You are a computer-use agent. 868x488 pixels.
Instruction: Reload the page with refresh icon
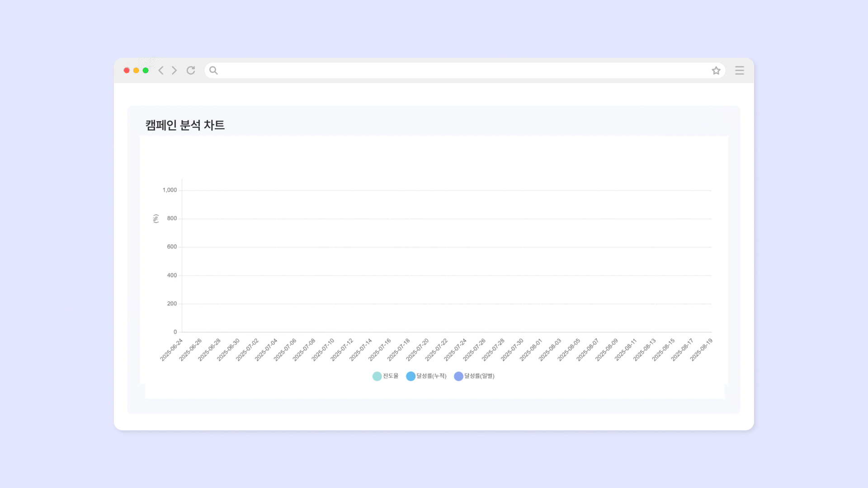(191, 70)
